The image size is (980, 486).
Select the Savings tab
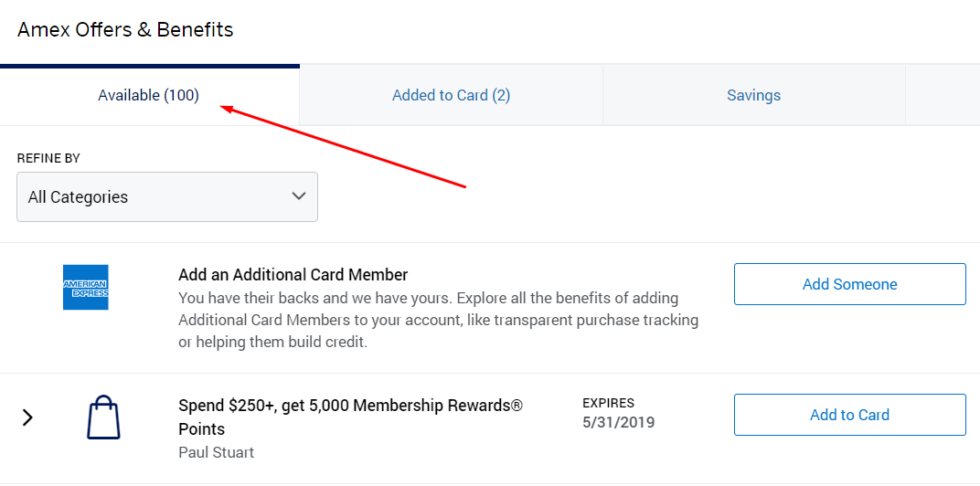point(753,95)
